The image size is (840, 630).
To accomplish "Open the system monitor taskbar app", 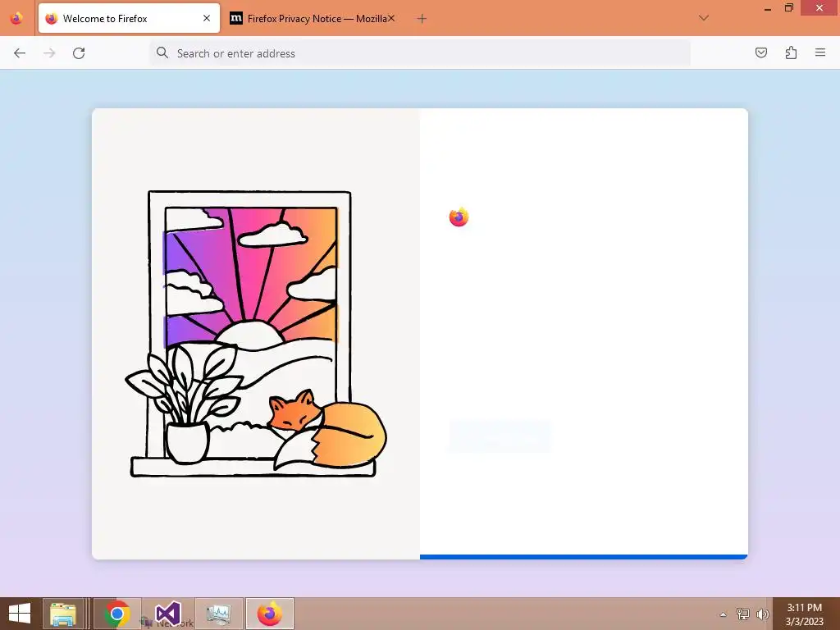I will (x=218, y=614).
